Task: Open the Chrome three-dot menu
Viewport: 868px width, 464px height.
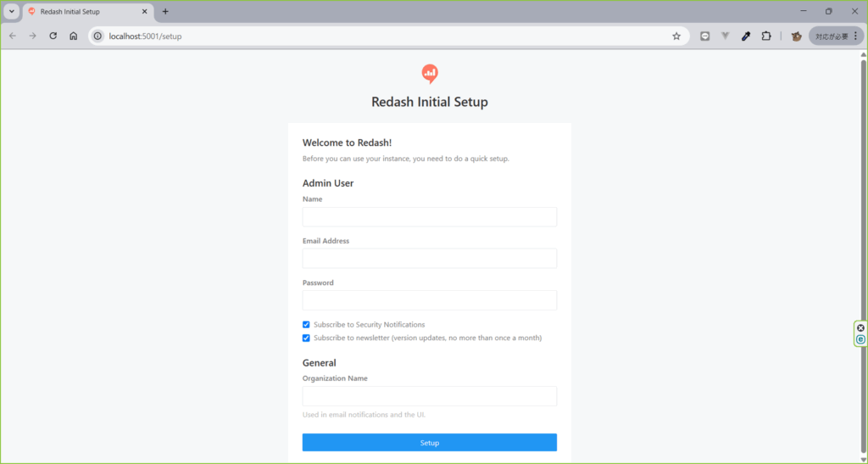Action: (855, 36)
